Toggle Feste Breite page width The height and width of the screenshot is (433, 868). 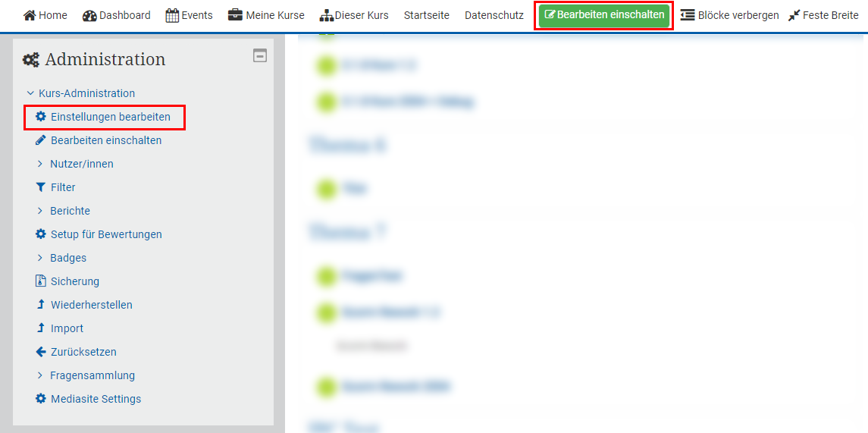pos(823,15)
